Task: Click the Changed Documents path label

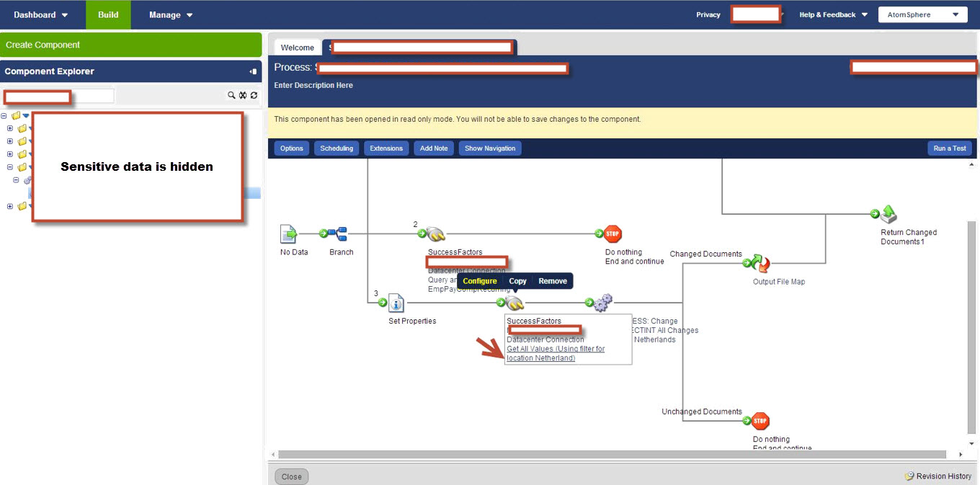Action: click(706, 254)
